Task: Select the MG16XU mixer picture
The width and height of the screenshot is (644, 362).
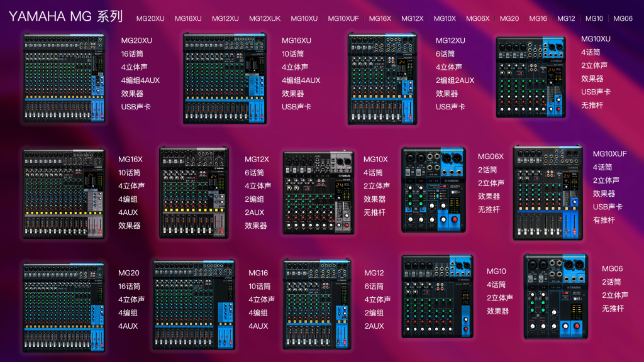Action: coord(226,78)
